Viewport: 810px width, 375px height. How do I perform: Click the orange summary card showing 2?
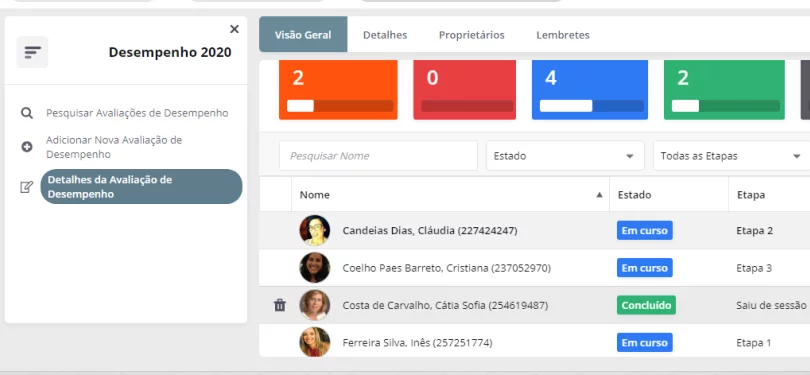pyautogui.click(x=338, y=90)
